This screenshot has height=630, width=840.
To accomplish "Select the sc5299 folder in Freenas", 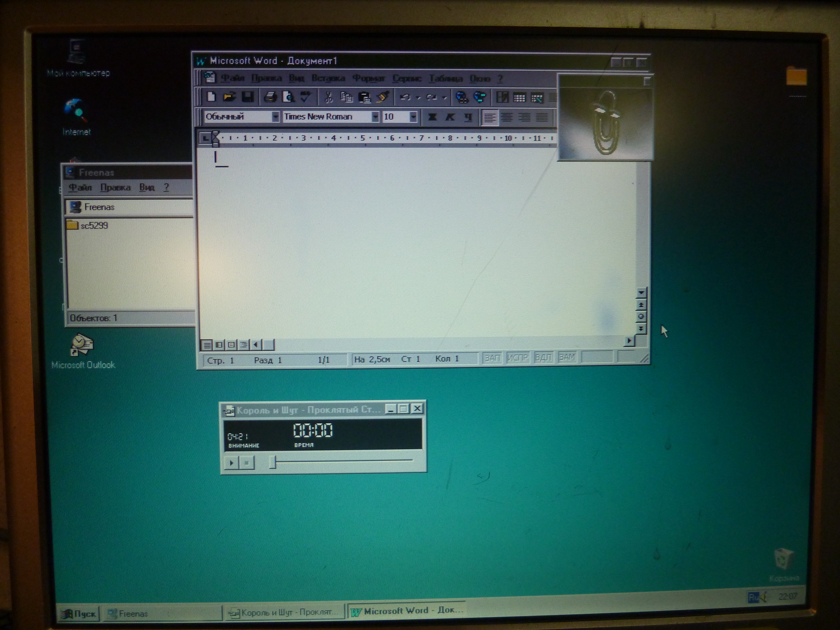I will tap(87, 225).
